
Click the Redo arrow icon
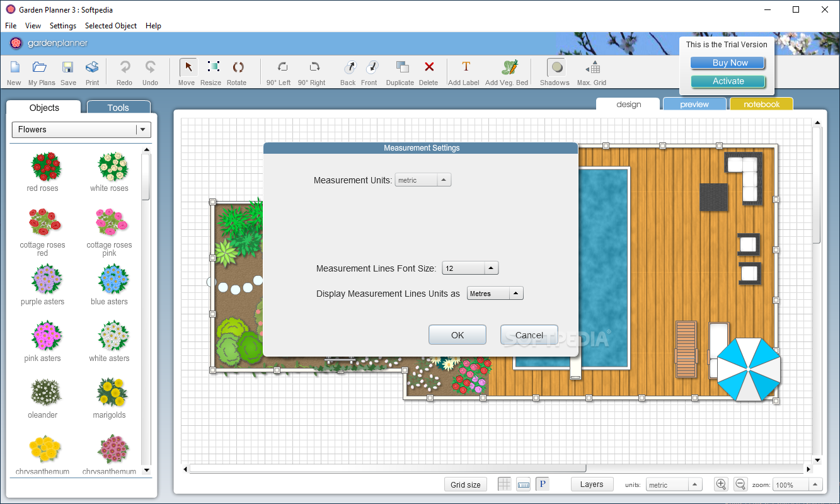coord(125,67)
